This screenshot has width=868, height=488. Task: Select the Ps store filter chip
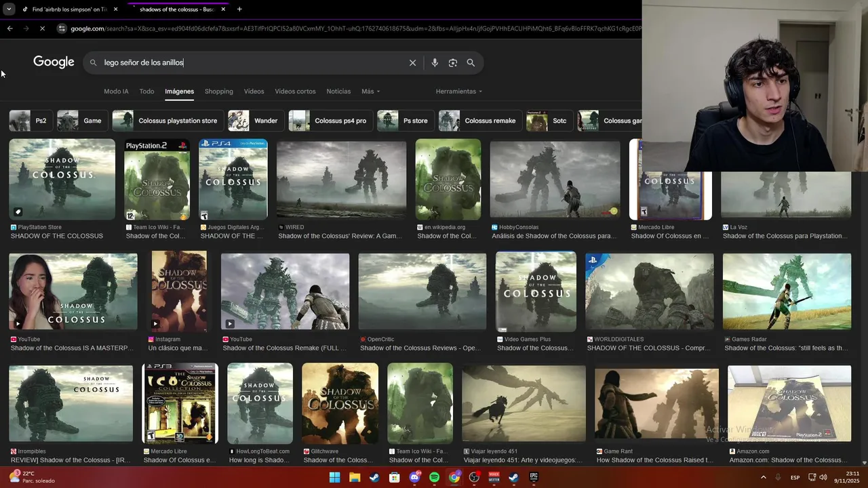click(405, 121)
